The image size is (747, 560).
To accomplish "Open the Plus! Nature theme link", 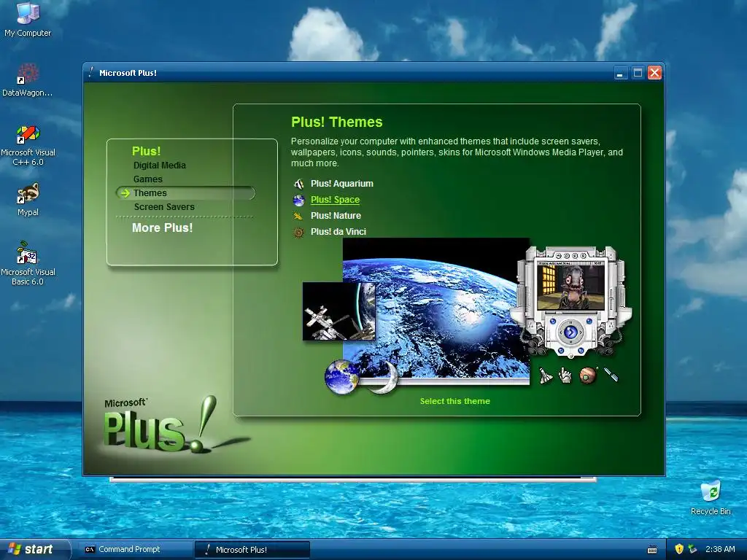I will click(336, 215).
